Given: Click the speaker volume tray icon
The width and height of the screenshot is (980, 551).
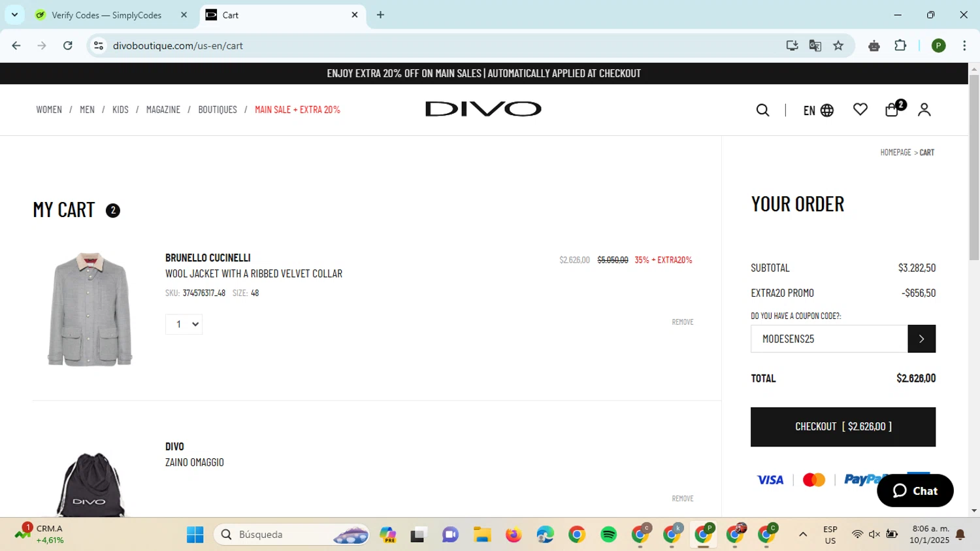Looking at the screenshot, I should [874, 535].
